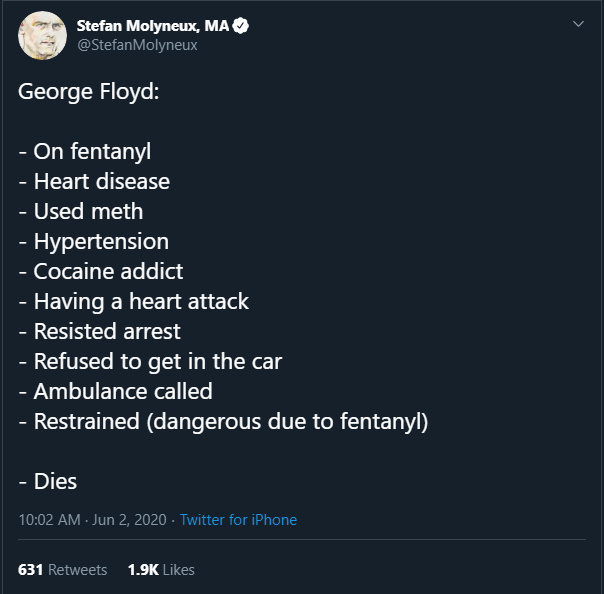Open the tweet options chevron menu

pos(578,24)
